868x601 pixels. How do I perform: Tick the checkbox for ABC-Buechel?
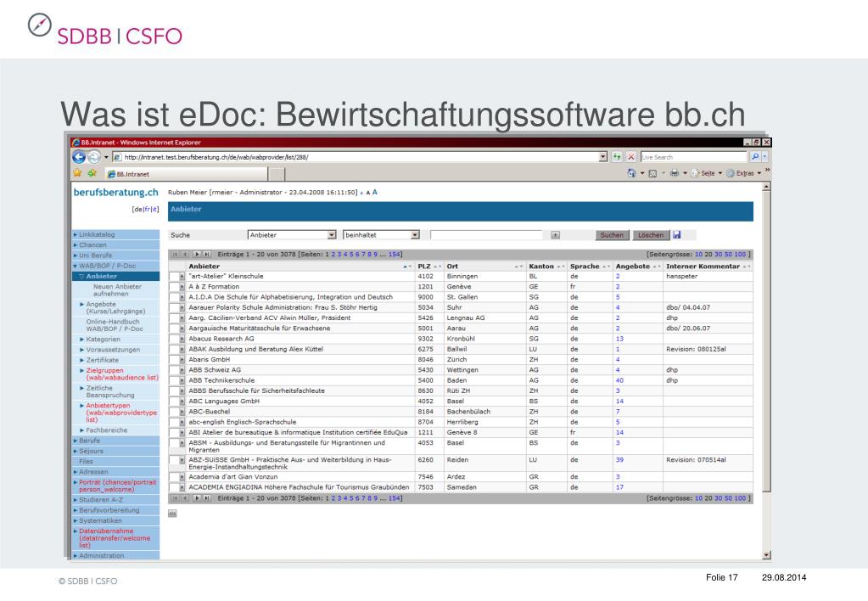[175, 412]
